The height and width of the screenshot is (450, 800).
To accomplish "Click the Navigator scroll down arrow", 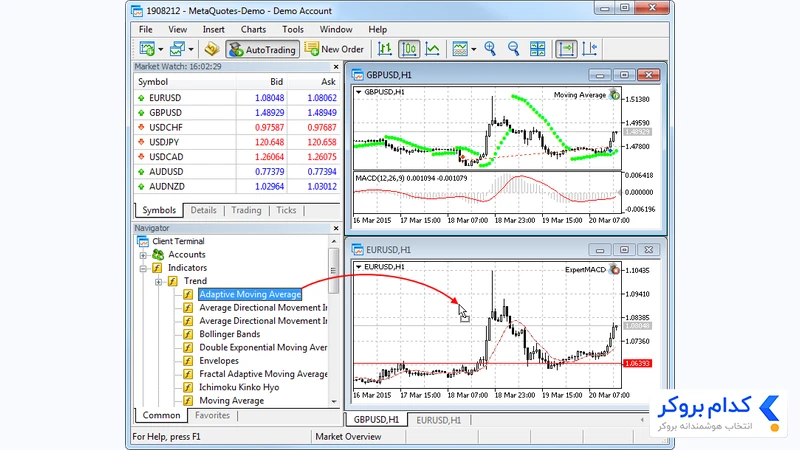I will pyautogui.click(x=334, y=402).
